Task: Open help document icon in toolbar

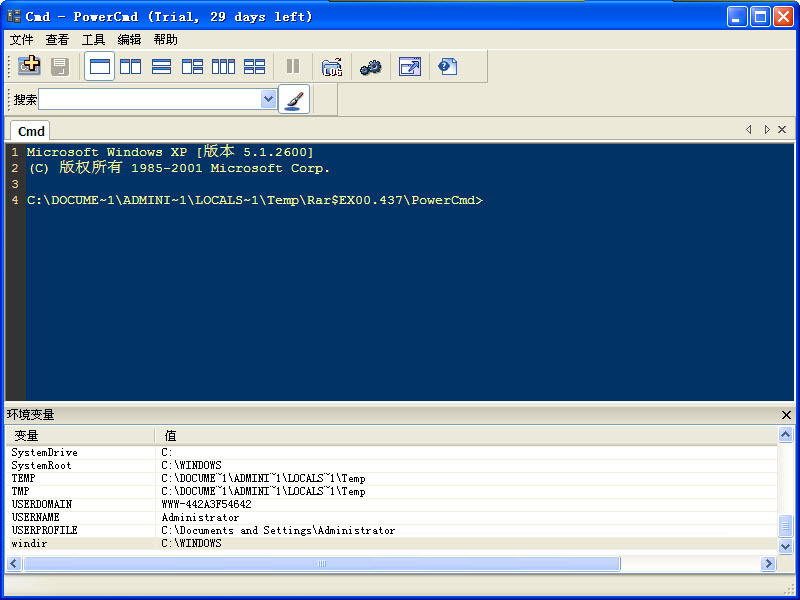Action: tap(447, 67)
